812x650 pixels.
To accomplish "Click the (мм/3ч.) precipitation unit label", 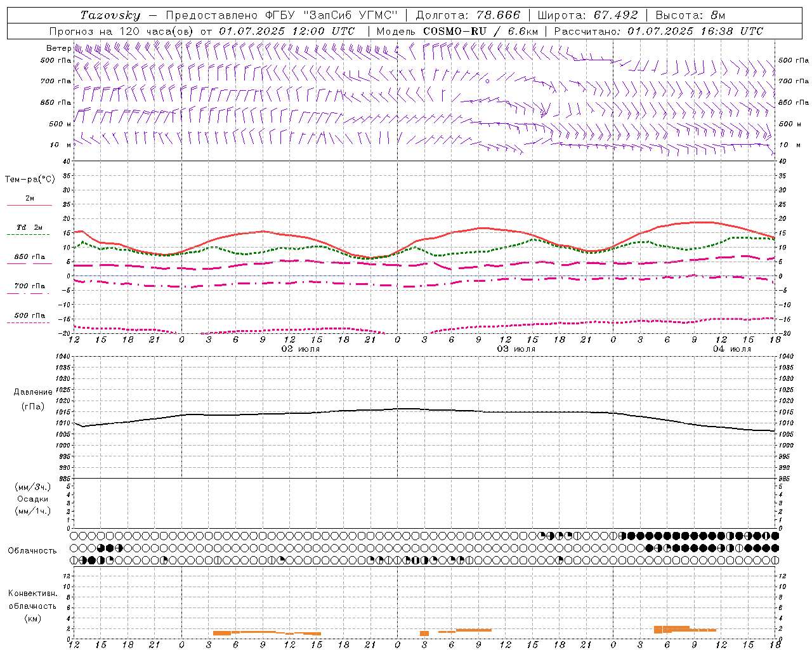I will pyautogui.click(x=32, y=487).
